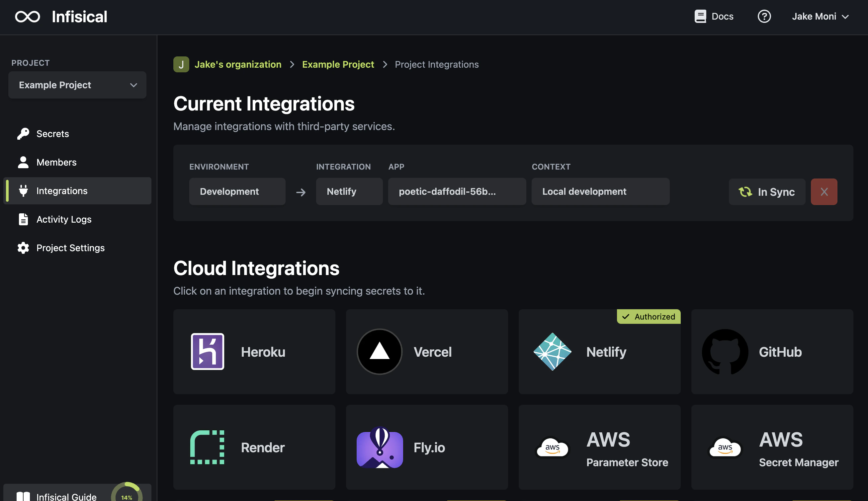Click the Render logo icon
This screenshot has height=501, width=868.
207,447
